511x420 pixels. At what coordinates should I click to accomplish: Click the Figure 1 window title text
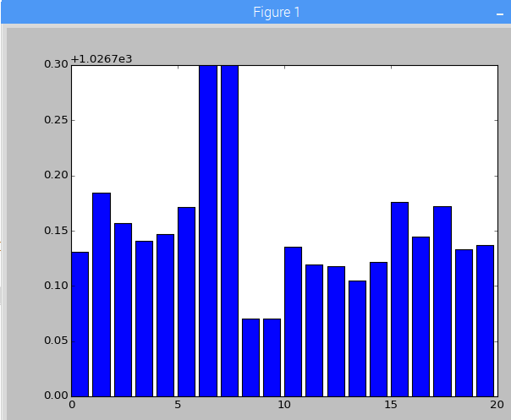276,13
